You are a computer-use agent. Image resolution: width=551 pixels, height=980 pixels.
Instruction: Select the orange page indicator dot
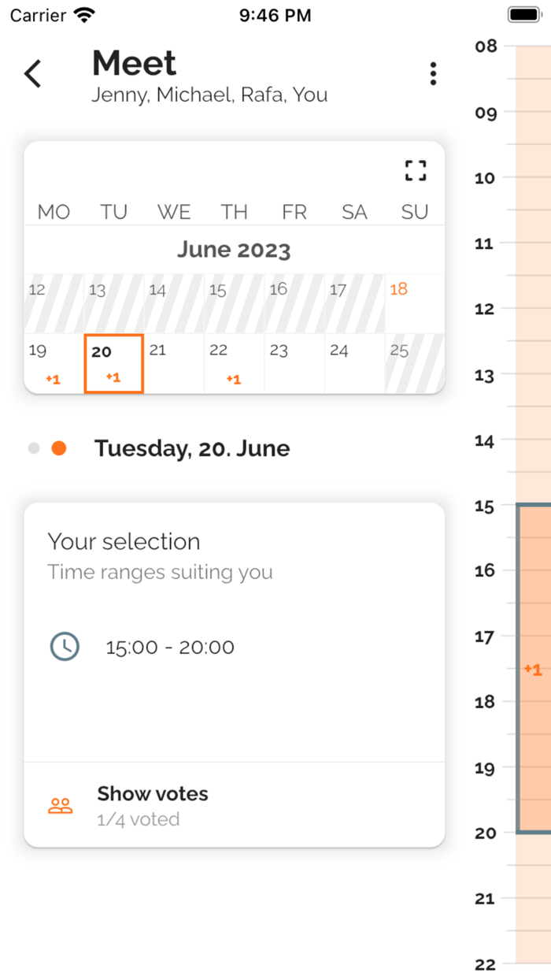coord(59,447)
